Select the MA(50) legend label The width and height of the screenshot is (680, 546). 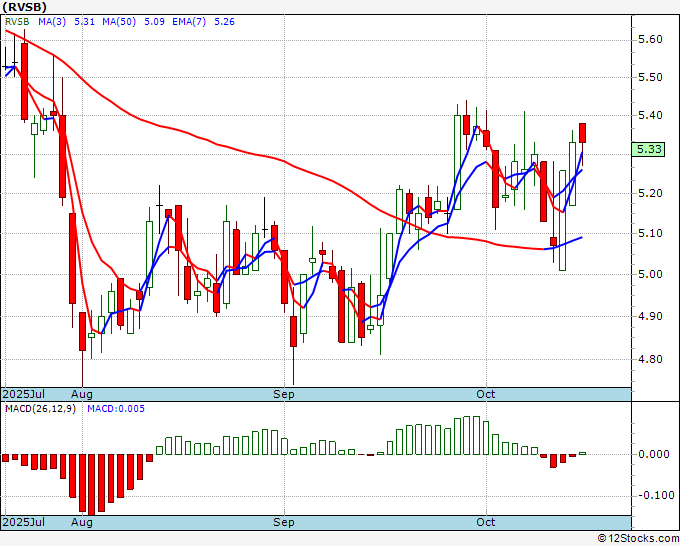point(119,22)
